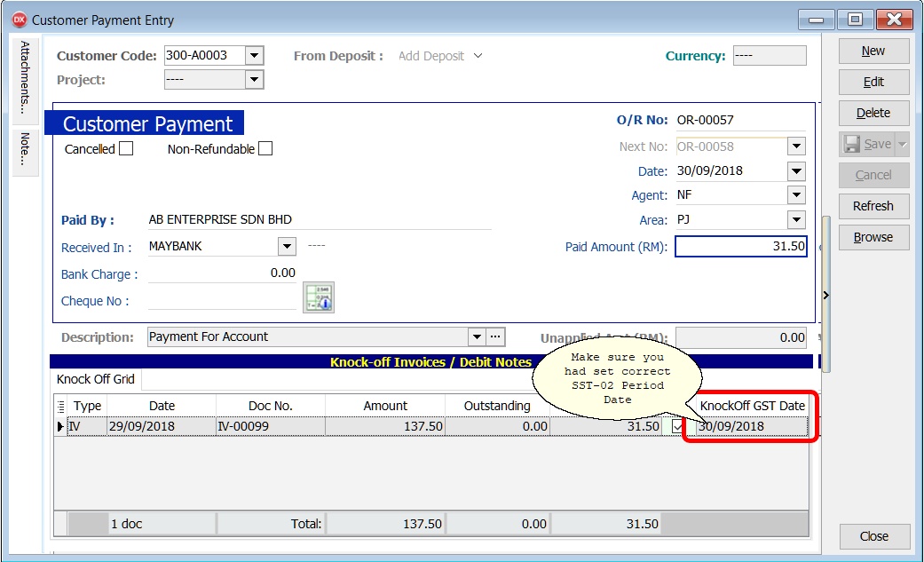Open the cheque number helper grid icon
Screen dimensions: 924x562
tap(318, 297)
